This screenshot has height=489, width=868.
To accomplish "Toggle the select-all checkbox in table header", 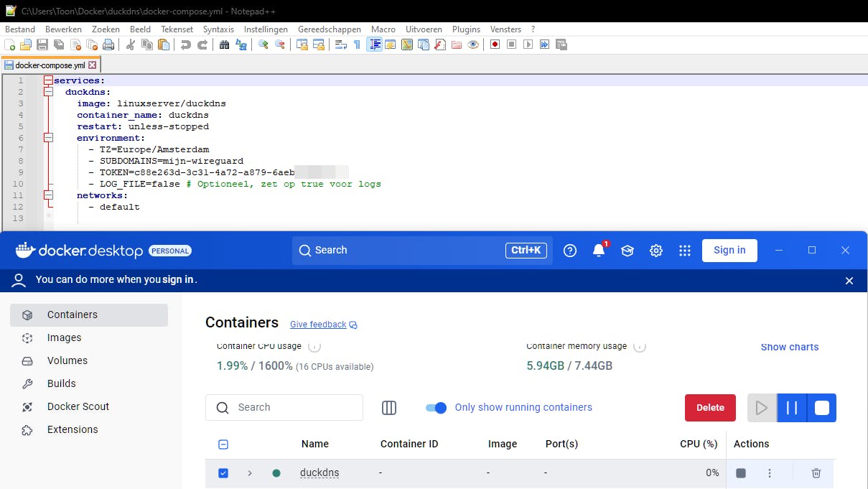I will 223,444.
